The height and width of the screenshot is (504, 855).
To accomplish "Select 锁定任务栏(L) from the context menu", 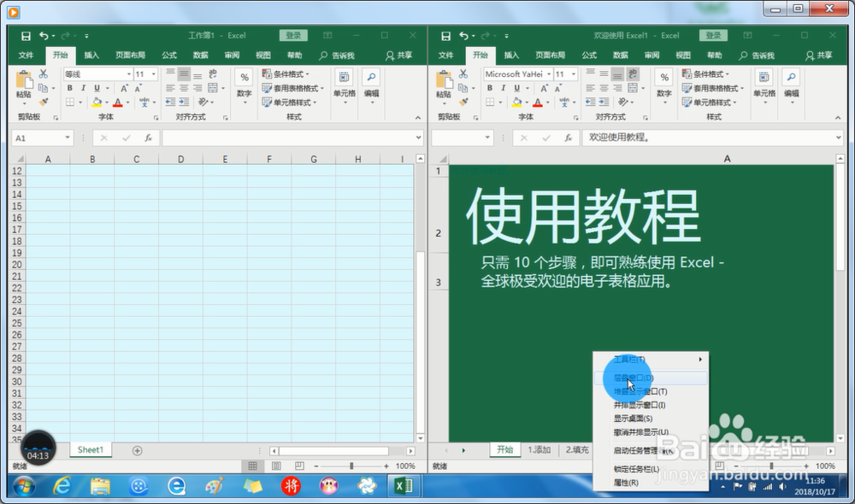I will (651, 469).
